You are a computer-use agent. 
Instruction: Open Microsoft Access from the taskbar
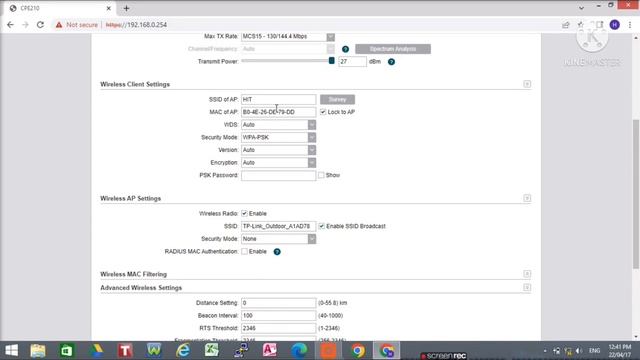[x=270, y=351]
